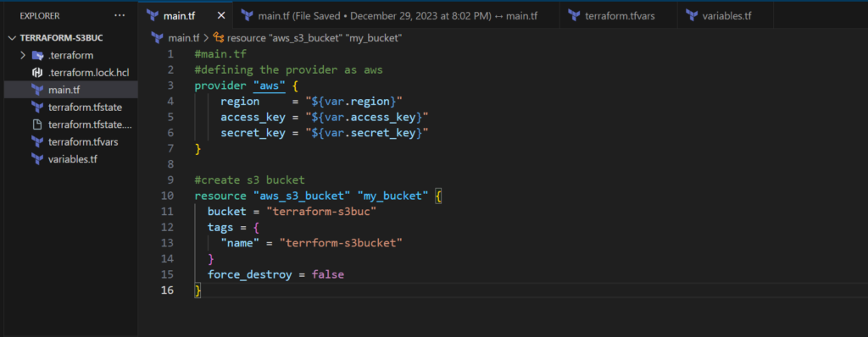Click the .terraform folder icon

[x=37, y=55]
